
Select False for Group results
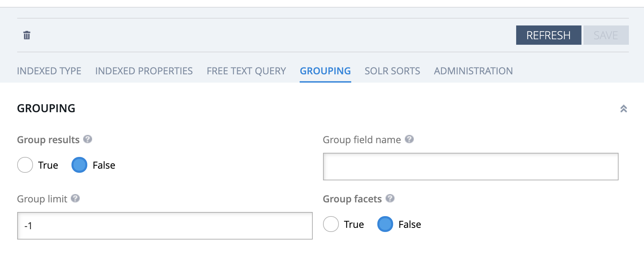coord(79,165)
